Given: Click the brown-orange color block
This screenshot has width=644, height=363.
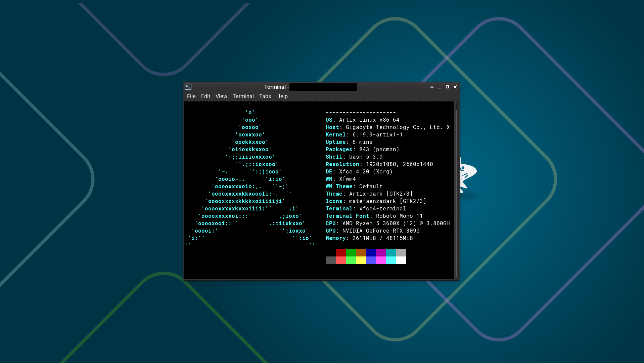Looking at the screenshot, I should click(x=361, y=253).
